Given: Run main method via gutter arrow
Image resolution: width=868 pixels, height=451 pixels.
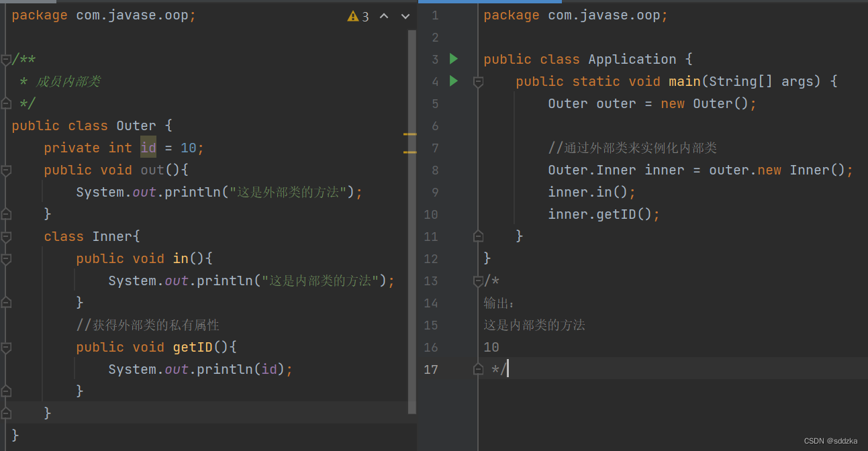Looking at the screenshot, I should tap(454, 81).
